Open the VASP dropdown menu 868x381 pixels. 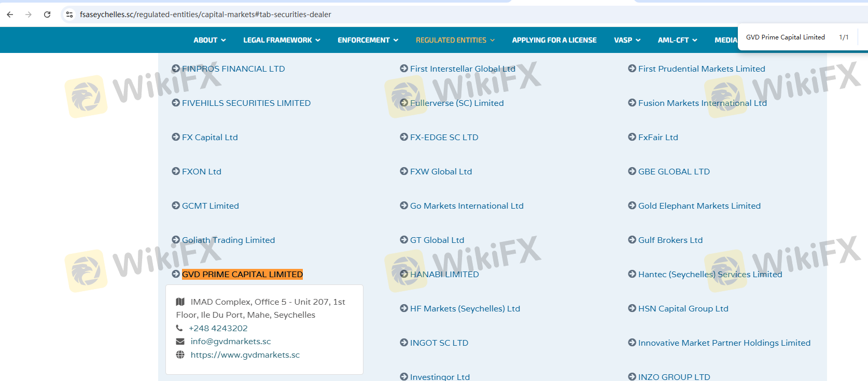tap(627, 40)
